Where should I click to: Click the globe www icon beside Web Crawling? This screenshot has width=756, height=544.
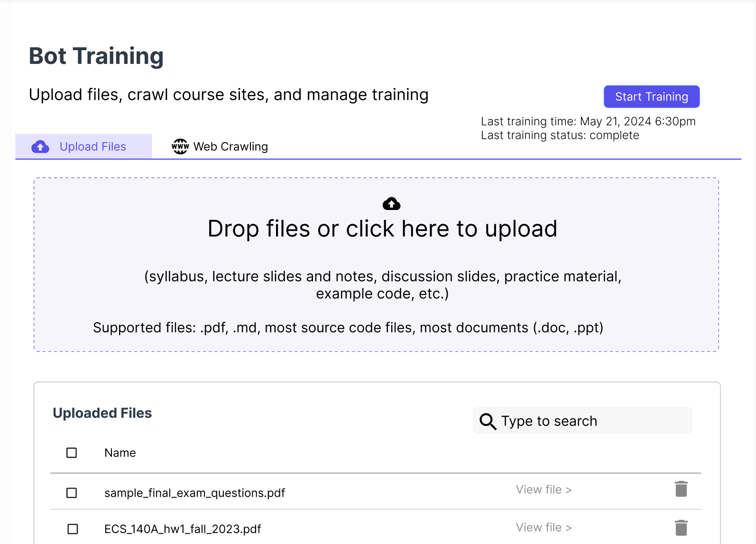[180, 146]
